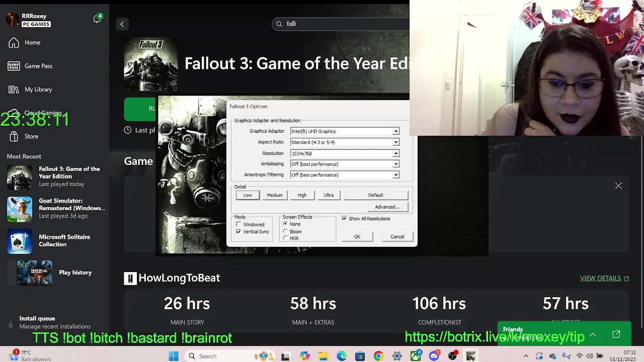Click the Home house icon
644x362 pixels.
14,43
